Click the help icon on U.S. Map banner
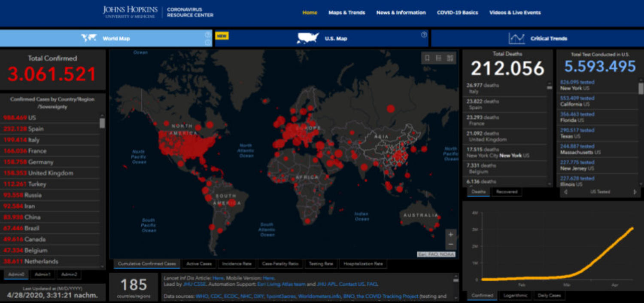The image size is (644, 303). 424,35
